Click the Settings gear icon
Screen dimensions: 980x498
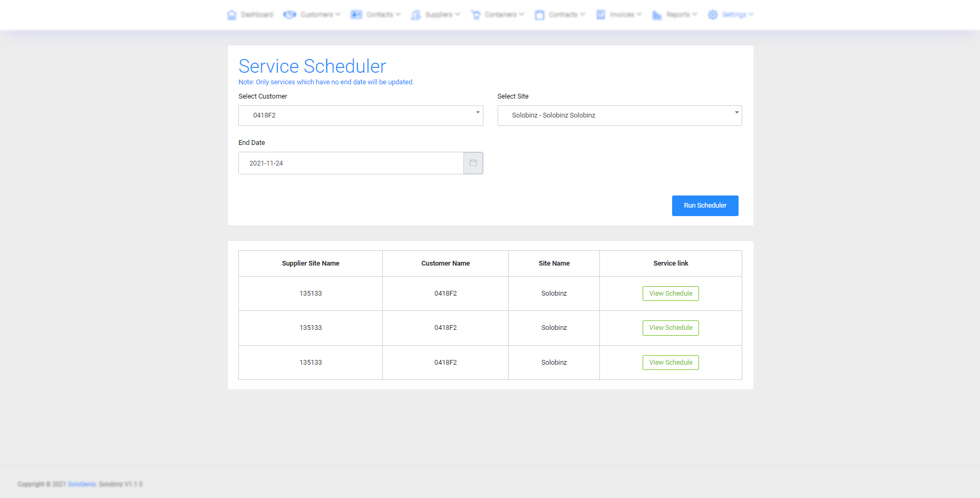[x=713, y=15]
